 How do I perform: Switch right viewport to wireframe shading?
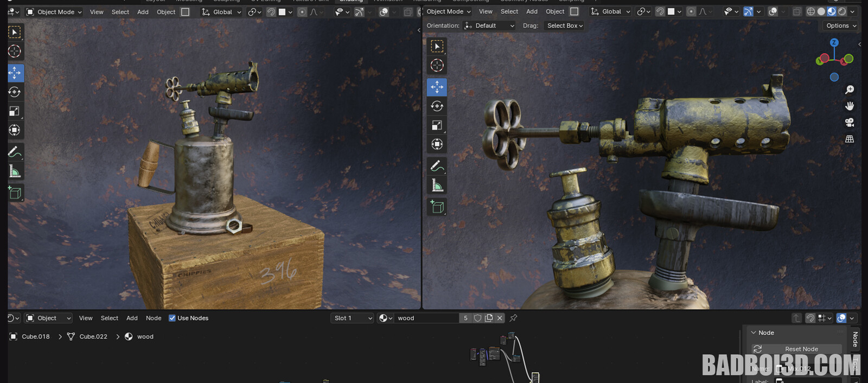coord(811,11)
